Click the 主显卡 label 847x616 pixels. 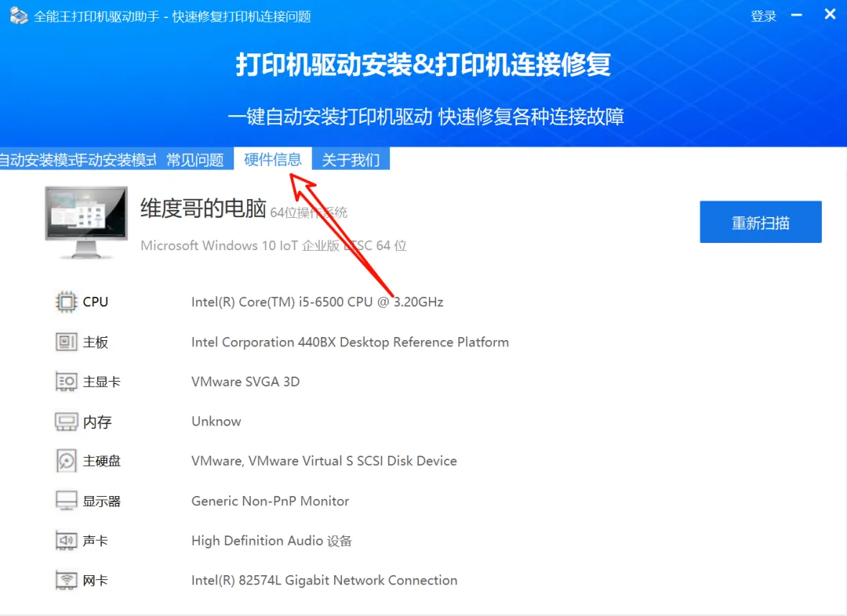click(101, 382)
